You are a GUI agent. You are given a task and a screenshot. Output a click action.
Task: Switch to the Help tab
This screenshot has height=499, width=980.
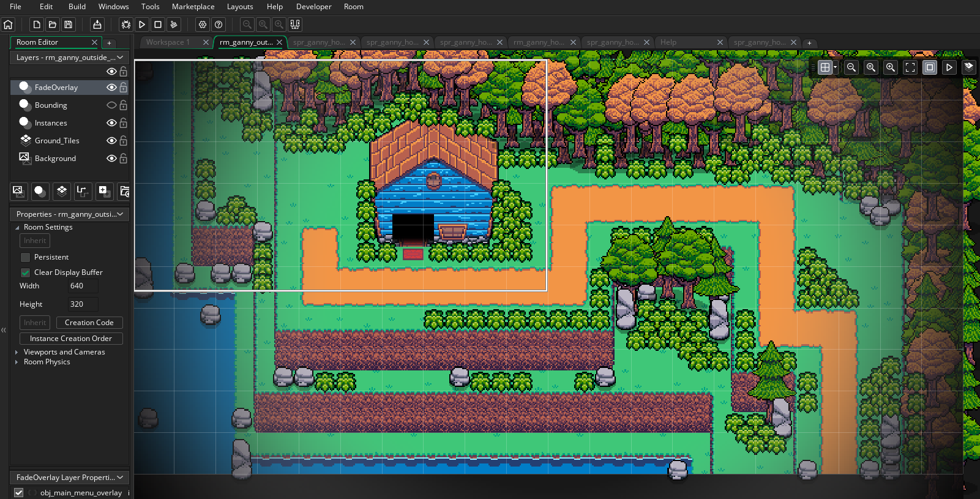pos(668,42)
